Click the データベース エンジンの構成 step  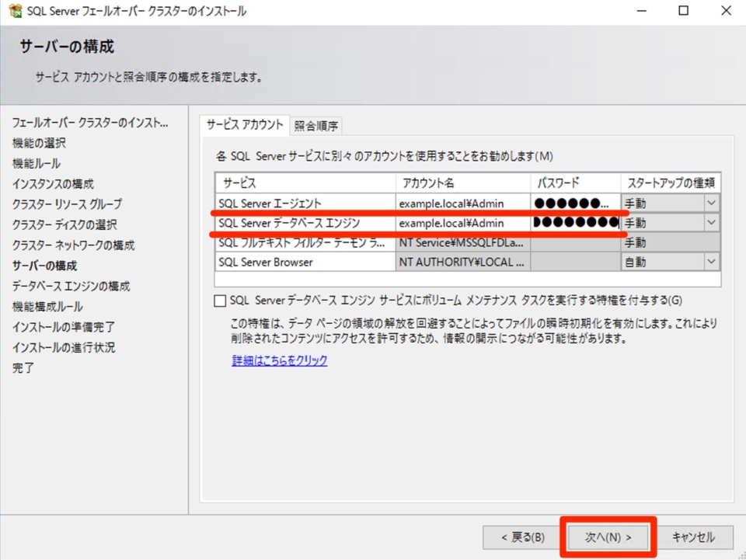pyautogui.click(x=71, y=286)
